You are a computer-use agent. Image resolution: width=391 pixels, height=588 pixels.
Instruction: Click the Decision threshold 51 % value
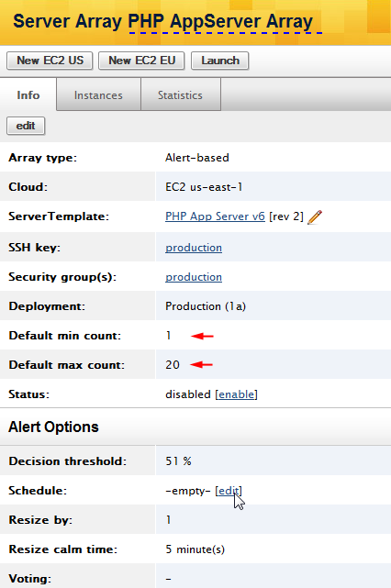point(179,461)
